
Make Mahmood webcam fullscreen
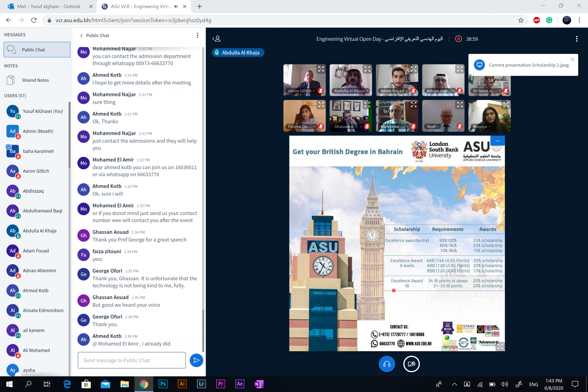coord(413,105)
